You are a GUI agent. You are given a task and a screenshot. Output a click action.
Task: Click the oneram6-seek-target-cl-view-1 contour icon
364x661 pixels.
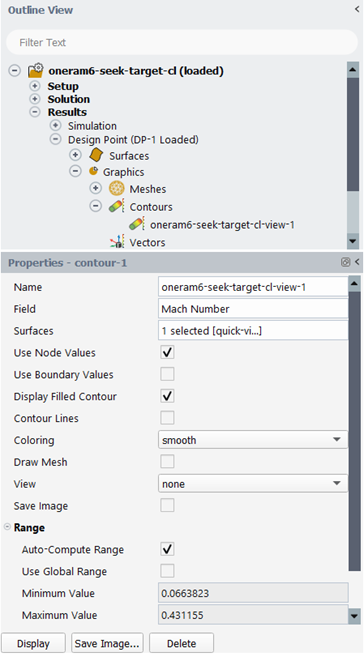click(137, 224)
